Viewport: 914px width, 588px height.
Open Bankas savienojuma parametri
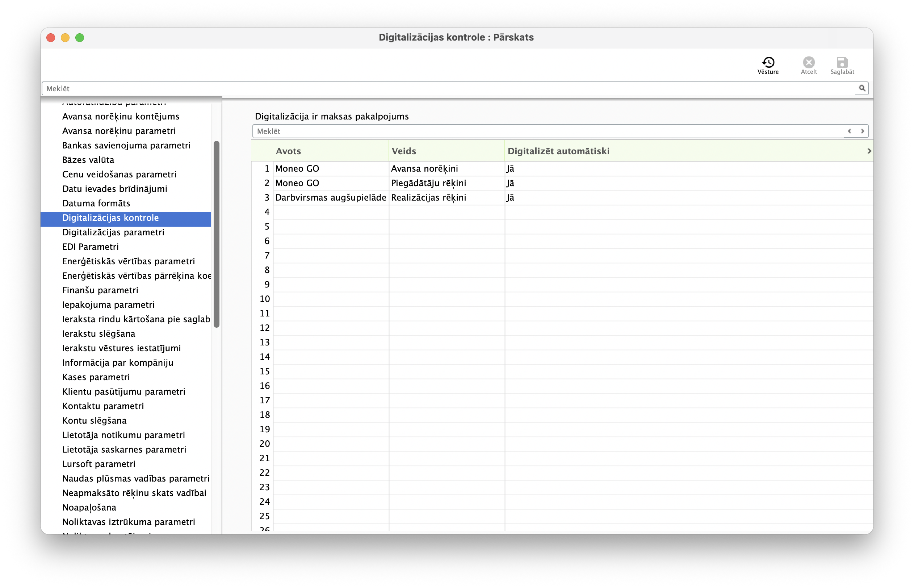coord(126,145)
